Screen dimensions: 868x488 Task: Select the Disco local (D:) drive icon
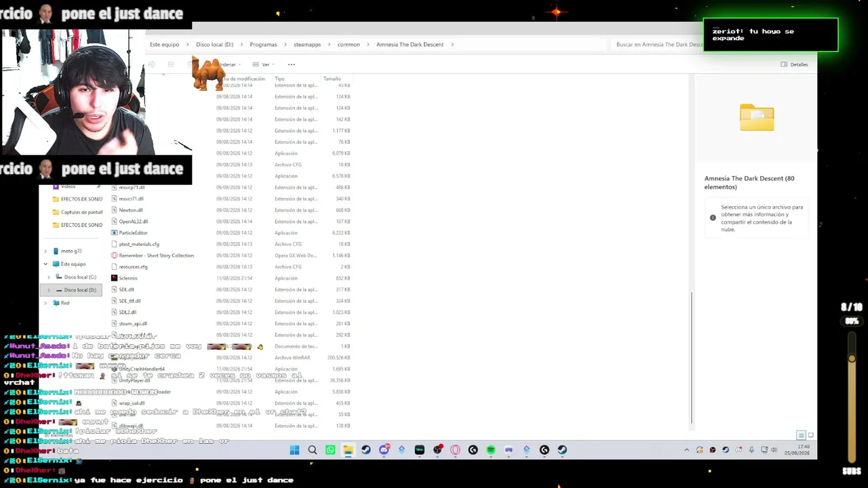point(59,290)
